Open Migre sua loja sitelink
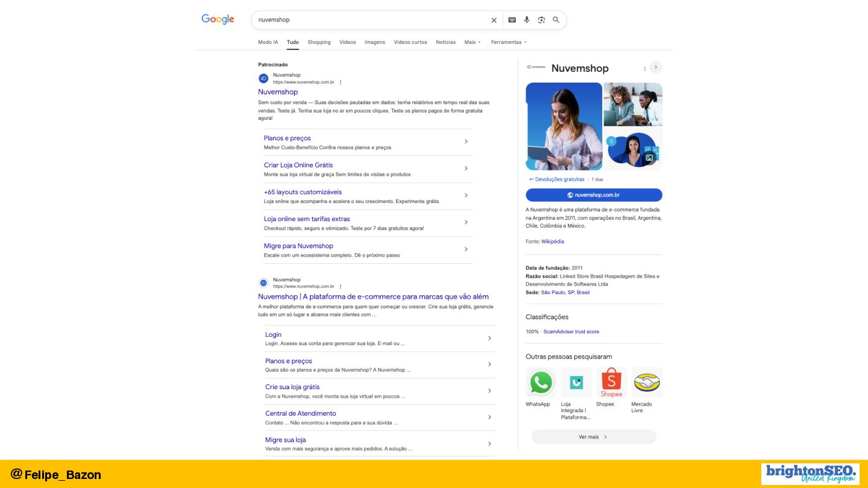The height and width of the screenshot is (488, 868). (x=286, y=440)
